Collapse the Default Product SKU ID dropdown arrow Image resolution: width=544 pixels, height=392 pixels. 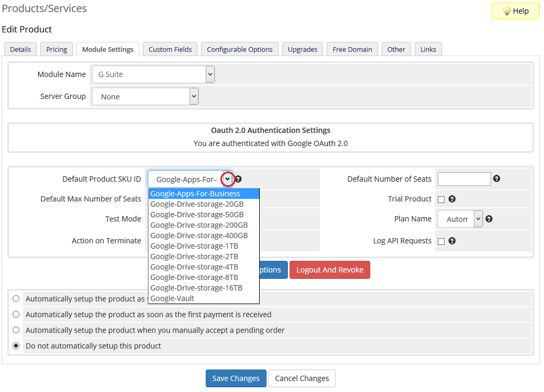227,179
